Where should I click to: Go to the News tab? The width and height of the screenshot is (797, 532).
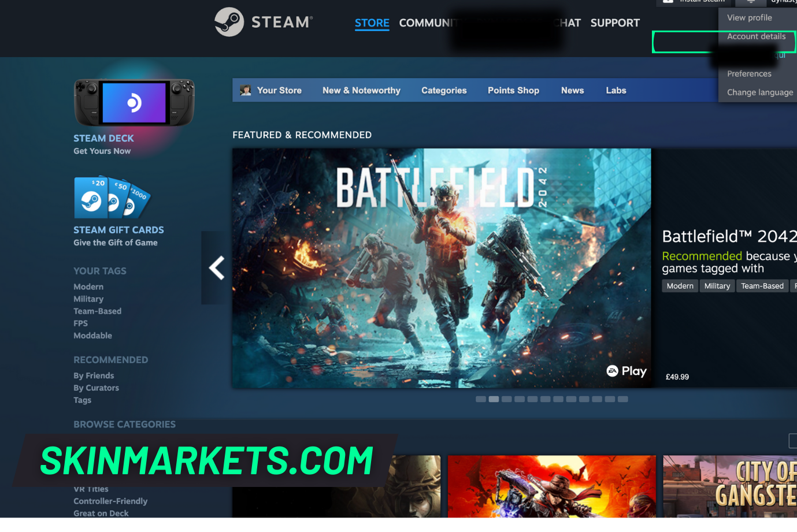click(x=572, y=91)
